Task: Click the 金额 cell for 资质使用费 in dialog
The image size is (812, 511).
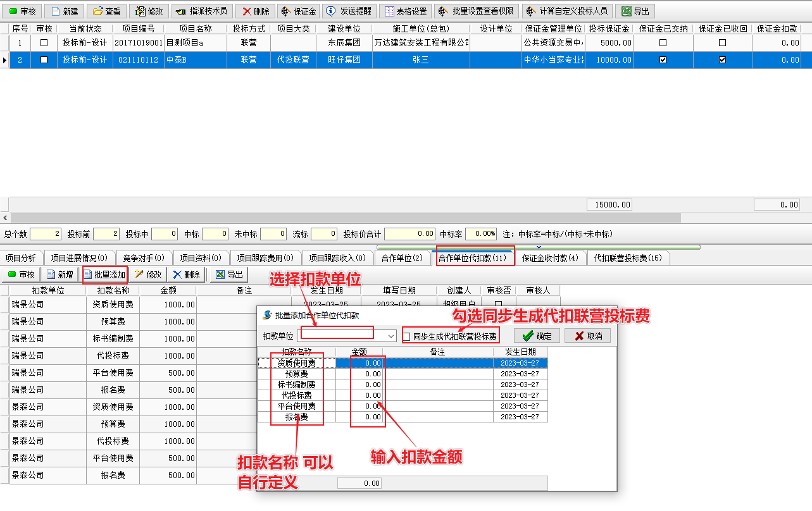Action: point(359,364)
